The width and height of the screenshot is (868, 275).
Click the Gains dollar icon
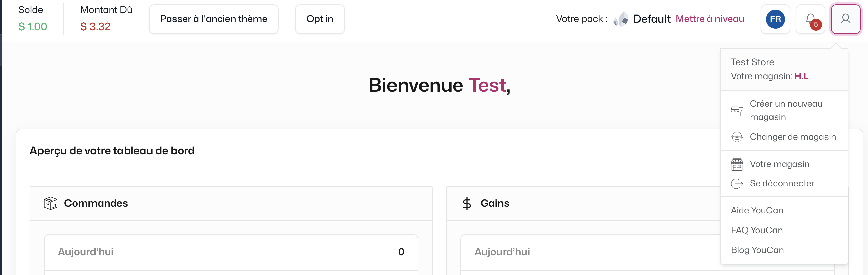click(467, 204)
